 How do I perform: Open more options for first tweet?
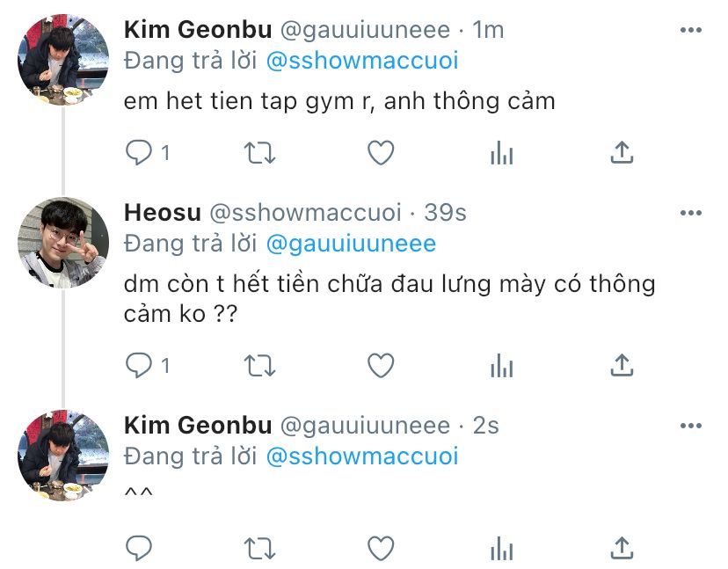[690, 30]
